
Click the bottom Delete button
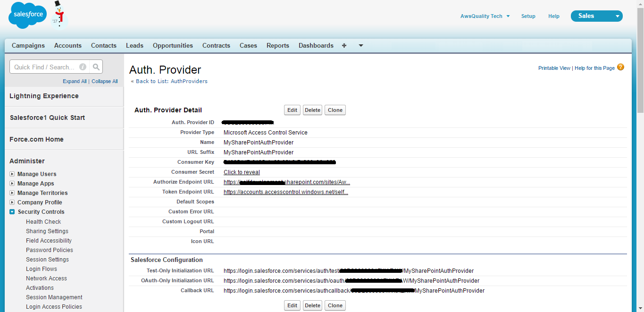click(312, 305)
